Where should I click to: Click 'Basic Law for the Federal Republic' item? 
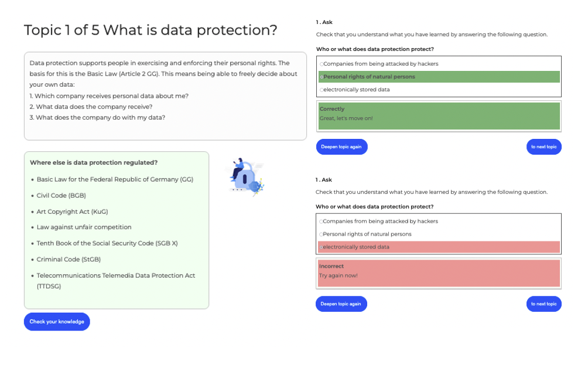115,179
